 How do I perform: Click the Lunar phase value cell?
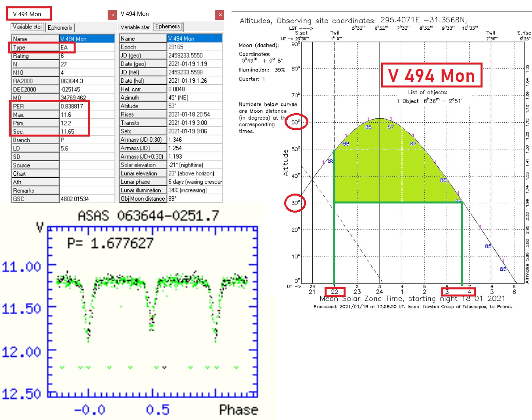pos(194,182)
